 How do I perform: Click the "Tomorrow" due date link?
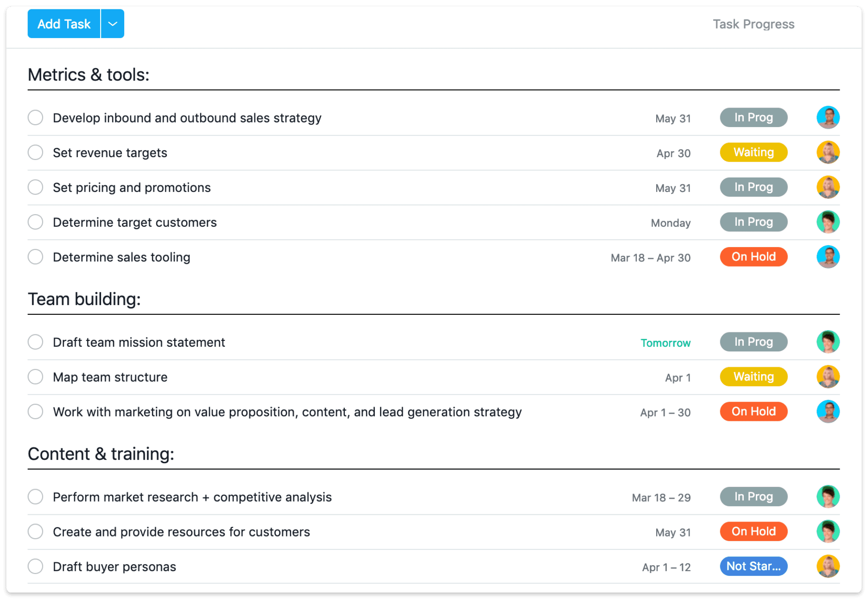click(665, 343)
